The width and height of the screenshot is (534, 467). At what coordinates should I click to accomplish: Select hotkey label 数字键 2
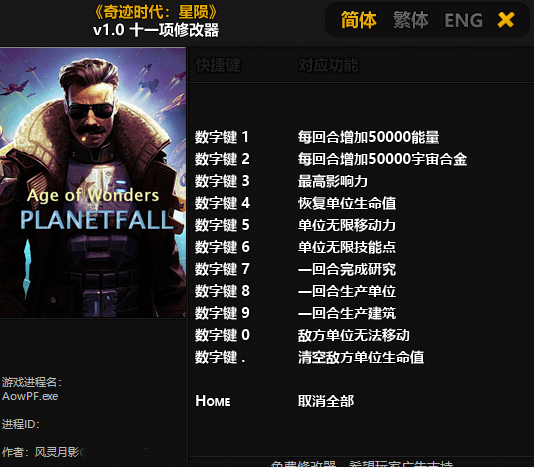pos(222,159)
